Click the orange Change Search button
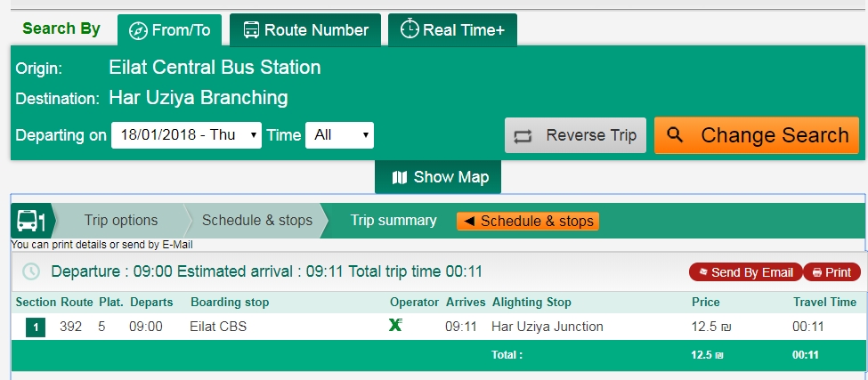Screen dimensions: 868x380 click(756, 135)
